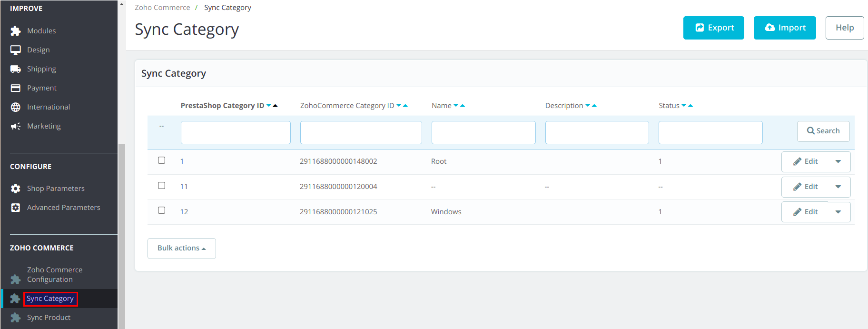Image resolution: width=868 pixels, height=329 pixels.
Task: Select checkbox for category row 11
Action: 162,186
